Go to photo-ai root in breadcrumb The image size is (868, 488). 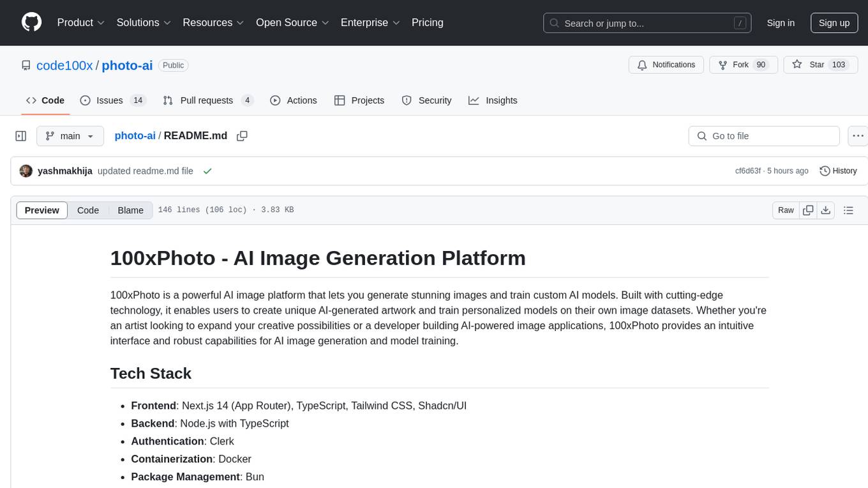point(135,135)
